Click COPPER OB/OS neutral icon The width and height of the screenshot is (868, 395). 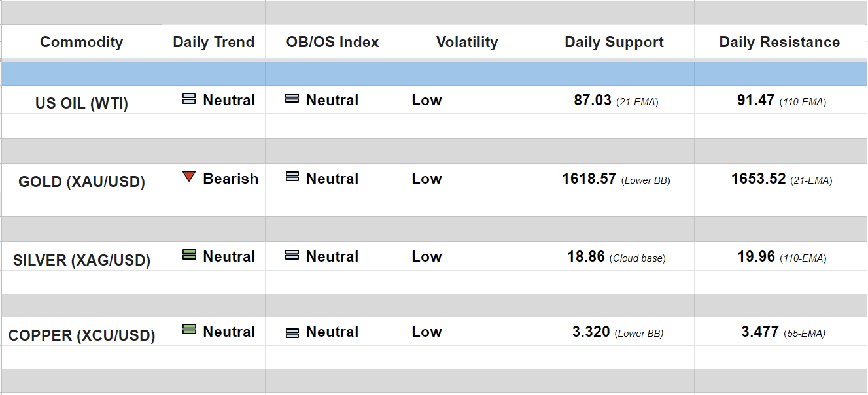pyautogui.click(x=292, y=332)
